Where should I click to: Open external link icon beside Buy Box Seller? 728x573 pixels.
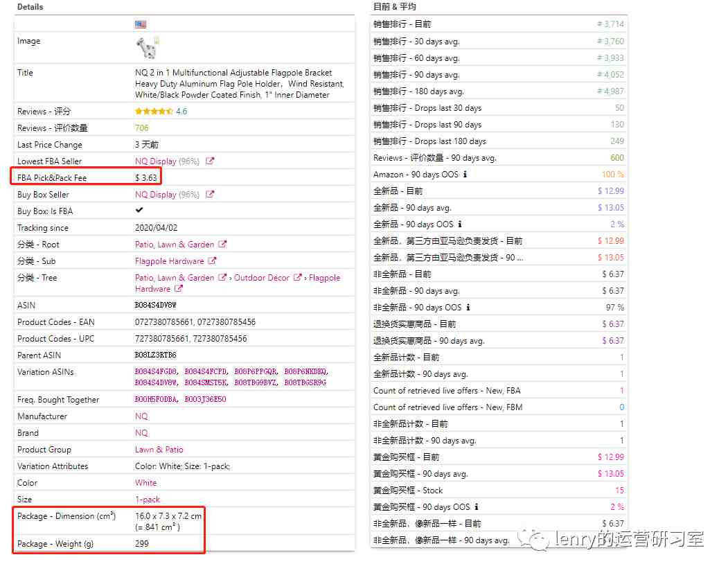(210, 195)
